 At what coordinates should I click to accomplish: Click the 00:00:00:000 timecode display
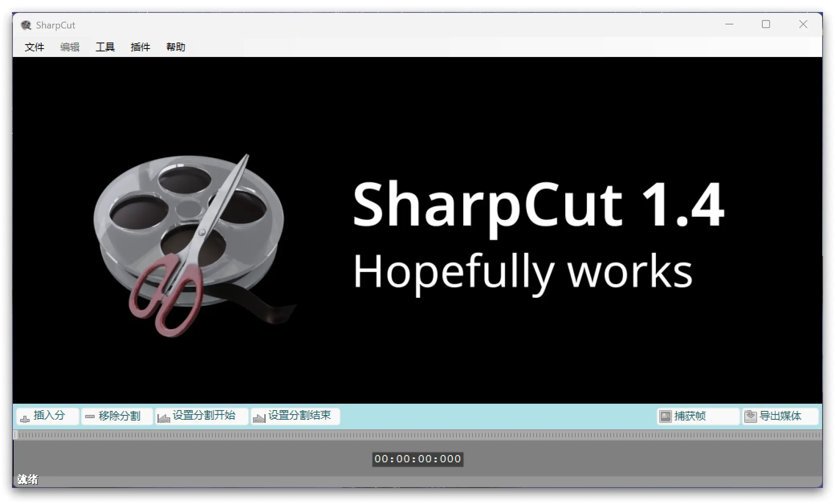tap(417, 459)
